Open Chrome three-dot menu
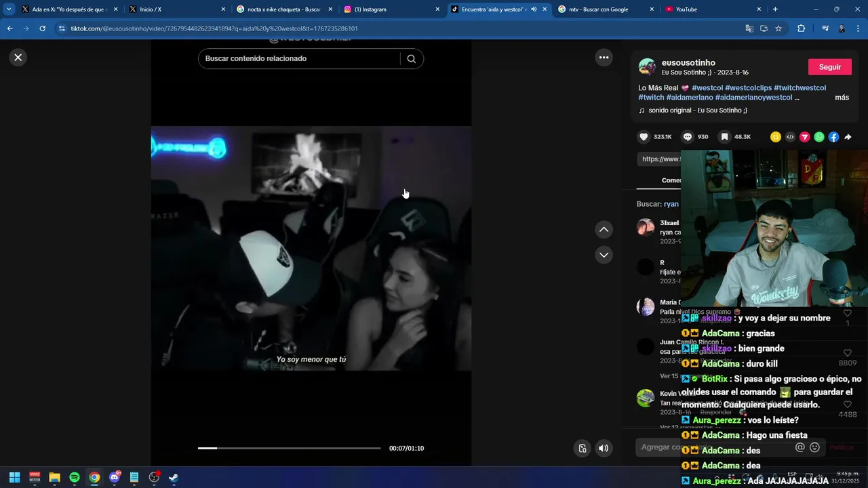 [x=858, y=28]
